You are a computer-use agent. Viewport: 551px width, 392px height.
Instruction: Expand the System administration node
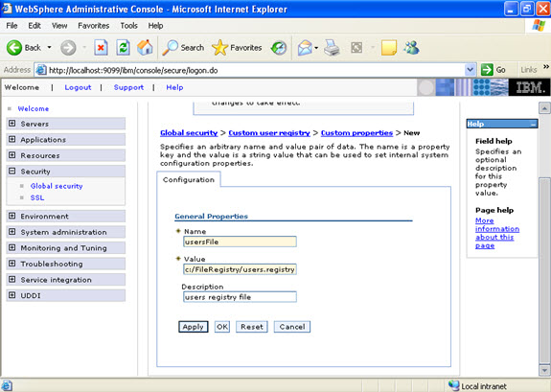point(11,232)
